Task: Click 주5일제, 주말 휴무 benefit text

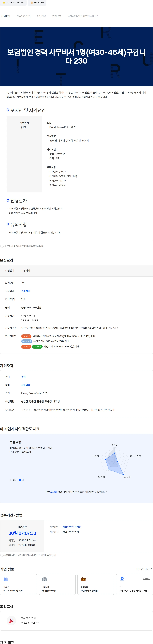Action: 31,623
